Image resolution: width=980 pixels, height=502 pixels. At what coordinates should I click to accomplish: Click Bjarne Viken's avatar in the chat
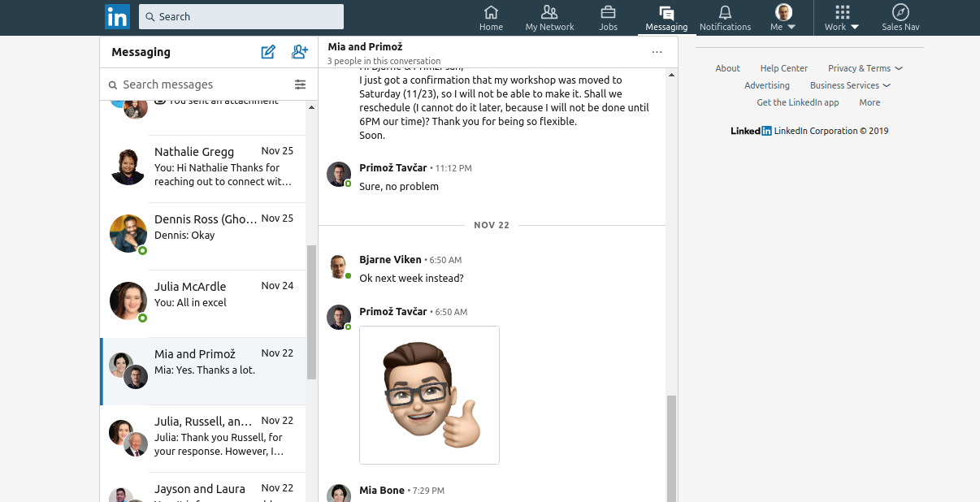338,266
